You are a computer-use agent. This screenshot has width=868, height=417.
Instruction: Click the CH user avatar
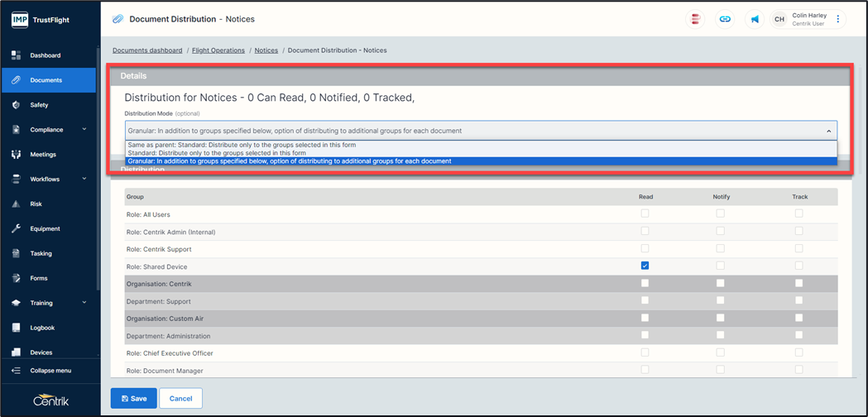pos(779,19)
